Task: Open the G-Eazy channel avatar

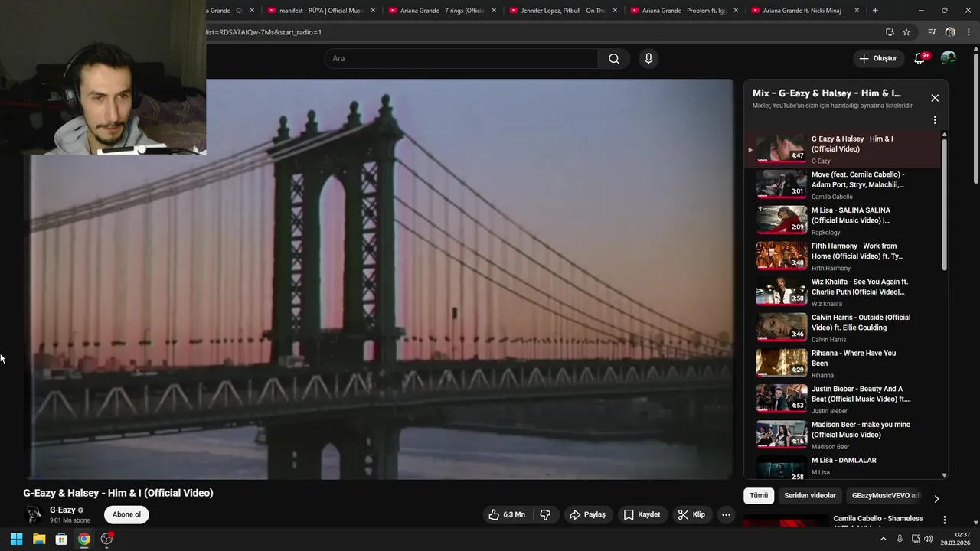Action: click(34, 514)
